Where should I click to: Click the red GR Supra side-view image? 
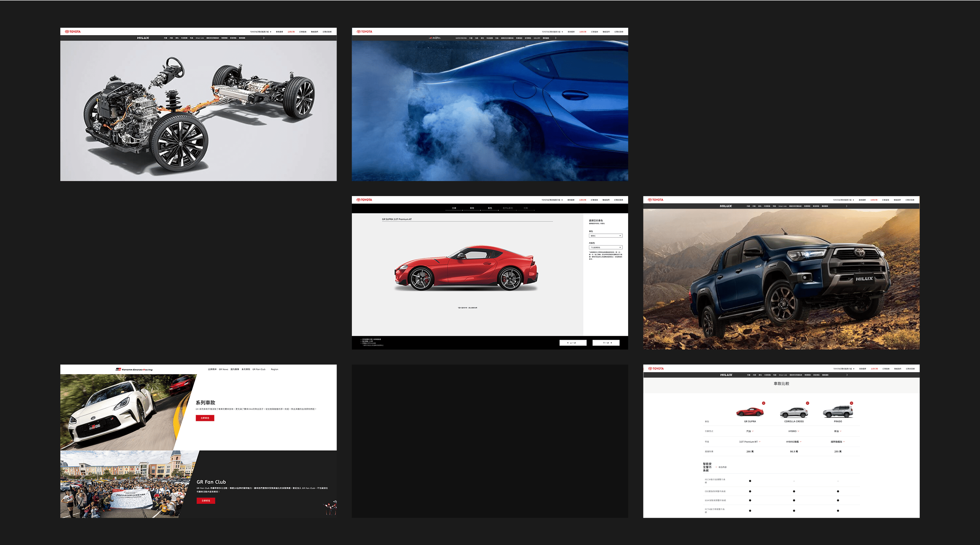[x=466, y=269]
